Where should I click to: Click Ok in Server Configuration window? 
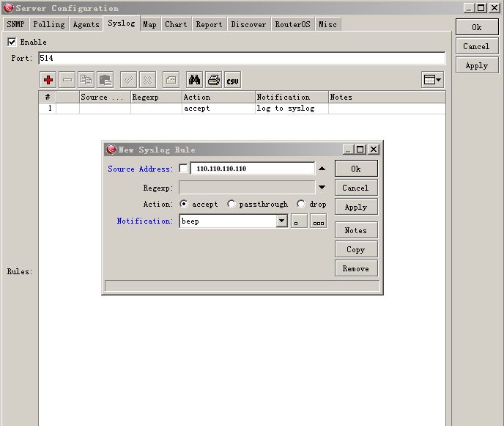coord(477,27)
